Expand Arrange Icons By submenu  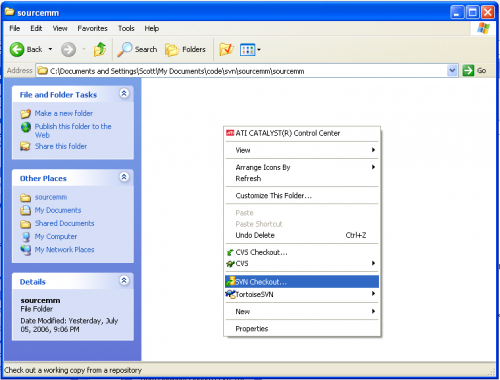click(x=302, y=167)
